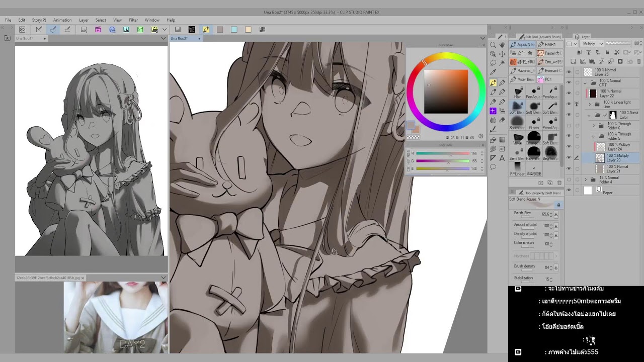Image resolution: width=644 pixels, height=362 pixels.
Task: Select the Hand move-canvas tool
Action: coord(502,45)
